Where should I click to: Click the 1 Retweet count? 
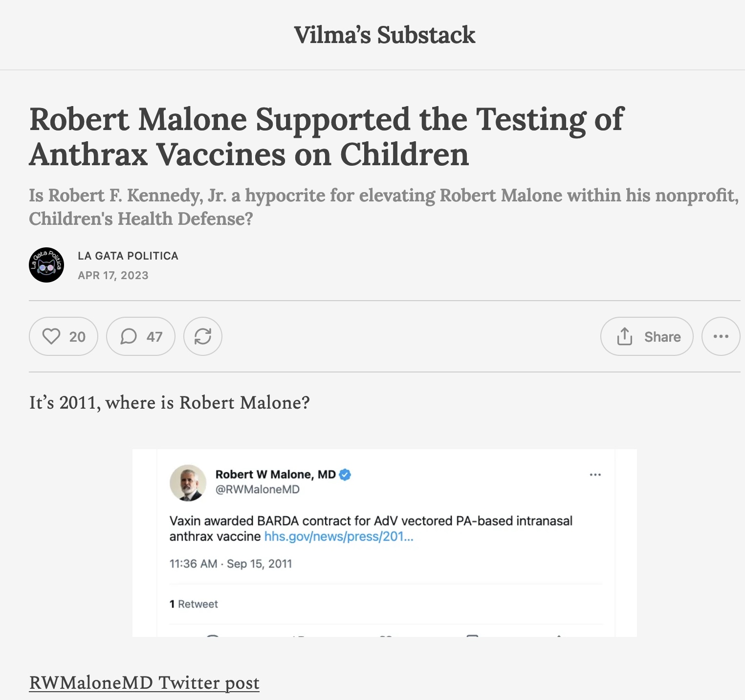point(194,604)
